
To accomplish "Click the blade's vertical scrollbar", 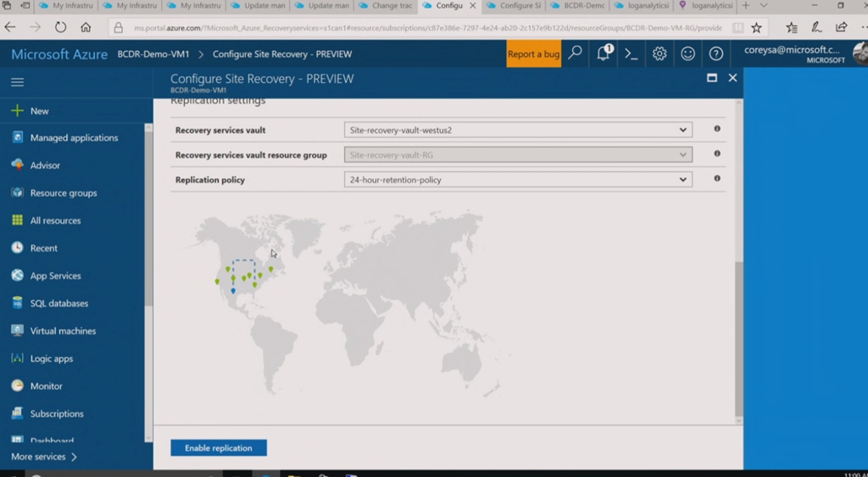I will click(x=738, y=339).
